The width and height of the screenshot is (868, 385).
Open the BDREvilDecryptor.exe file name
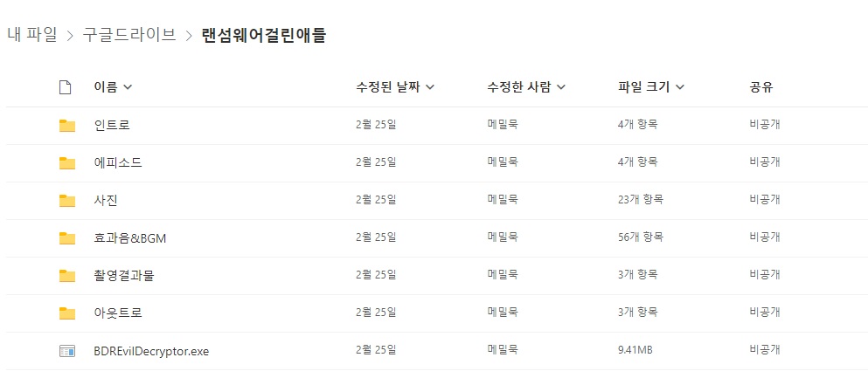152,351
